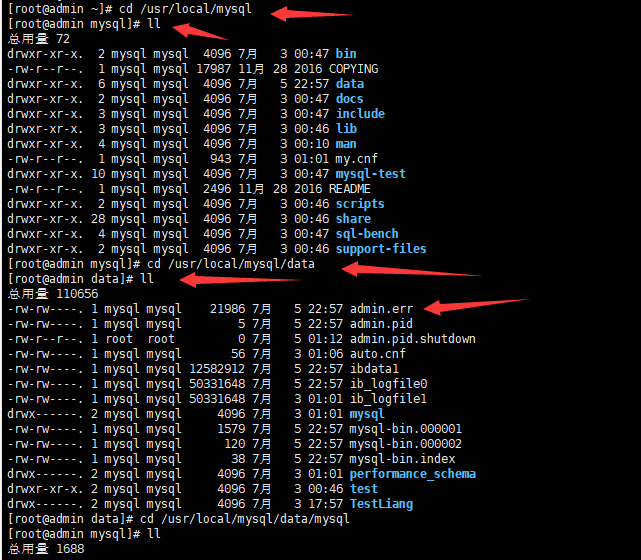Click the lib directory name

pyautogui.click(x=346, y=129)
